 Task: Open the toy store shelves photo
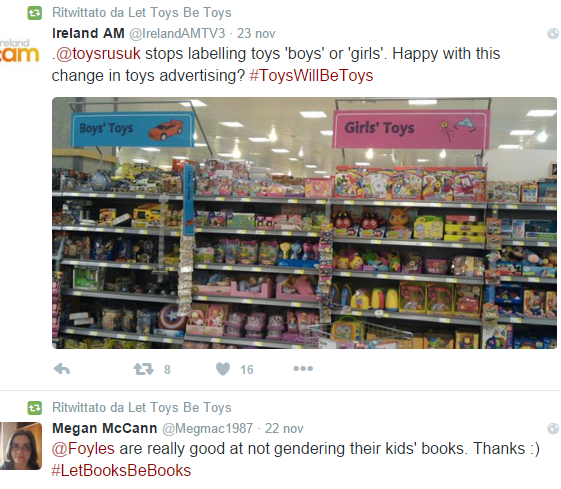coord(304,223)
